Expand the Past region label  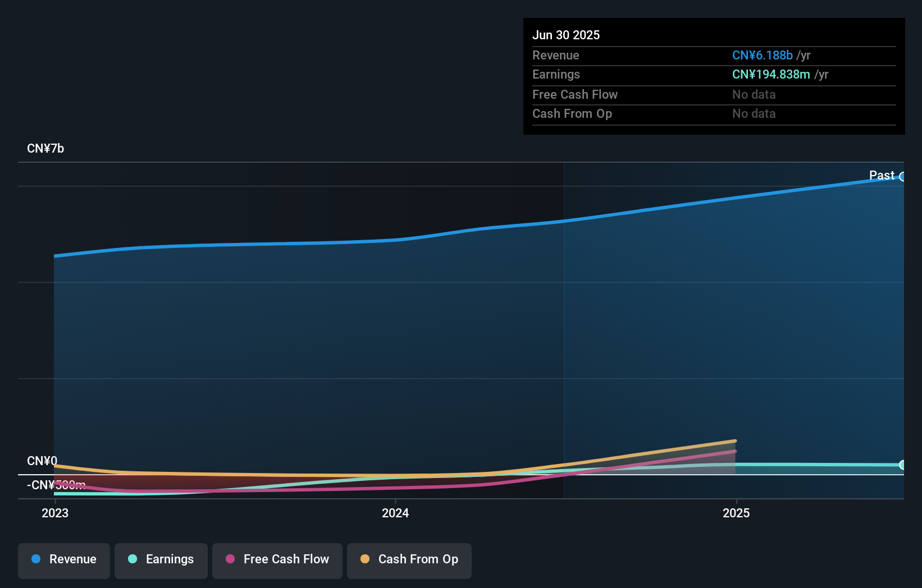point(882,175)
